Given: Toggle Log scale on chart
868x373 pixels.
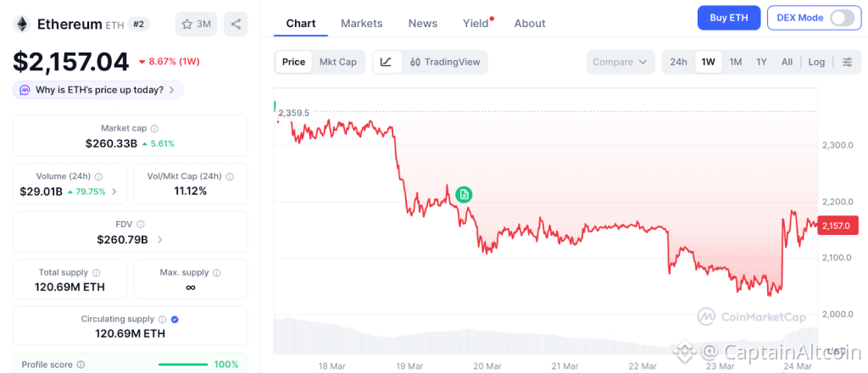Looking at the screenshot, I should [816, 62].
